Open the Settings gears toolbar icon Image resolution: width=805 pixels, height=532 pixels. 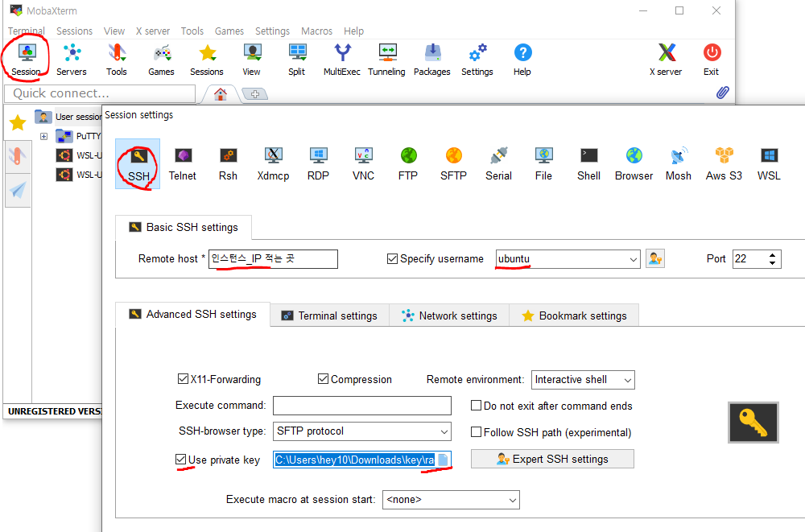point(477,60)
